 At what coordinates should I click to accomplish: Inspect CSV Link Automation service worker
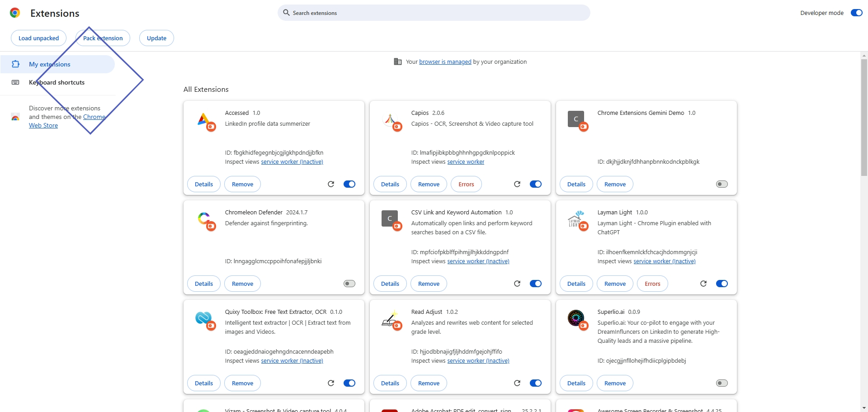click(478, 261)
